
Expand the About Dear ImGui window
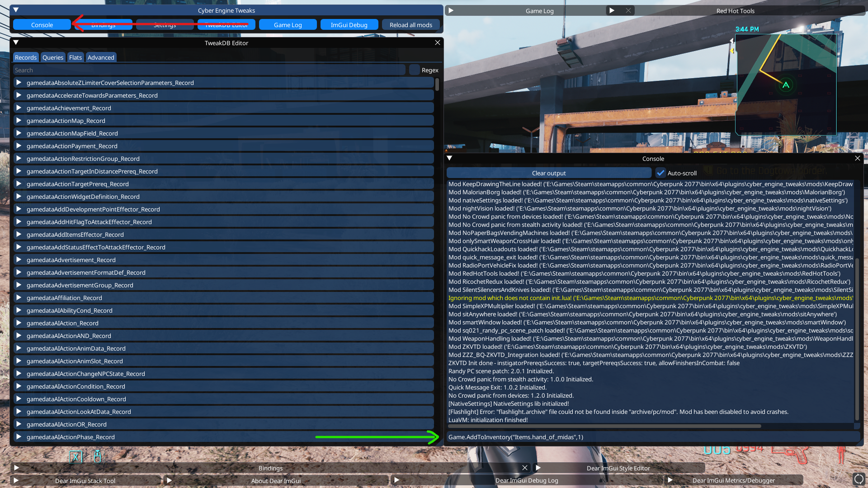169,480
